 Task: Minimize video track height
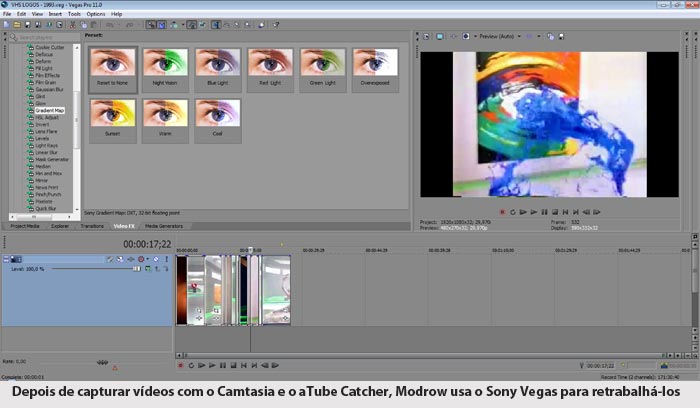click(x=6, y=259)
